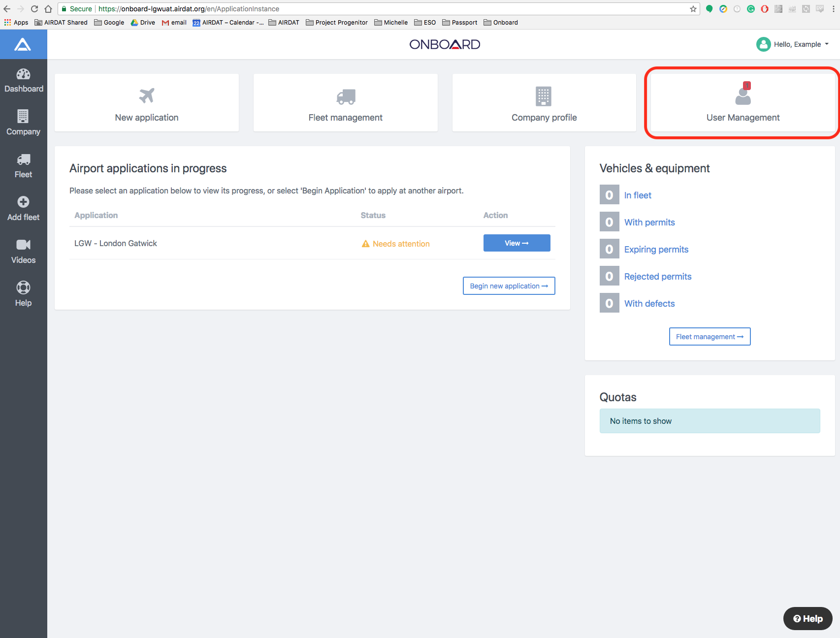
Task: Open the New application card
Action: (x=147, y=103)
